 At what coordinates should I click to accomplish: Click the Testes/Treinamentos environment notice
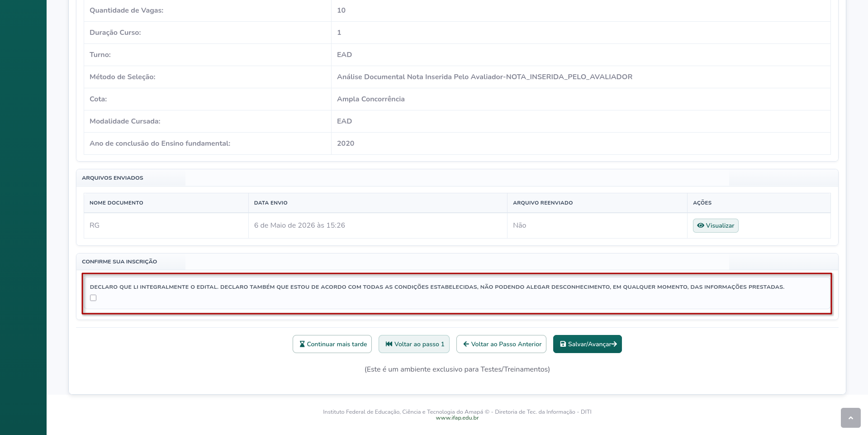(x=457, y=369)
